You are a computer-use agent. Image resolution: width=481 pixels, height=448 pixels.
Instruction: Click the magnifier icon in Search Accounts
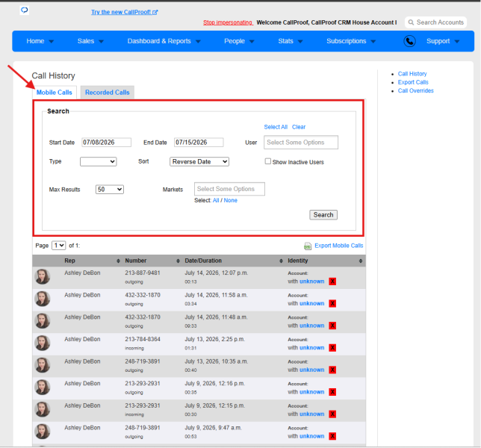pyautogui.click(x=411, y=22)
